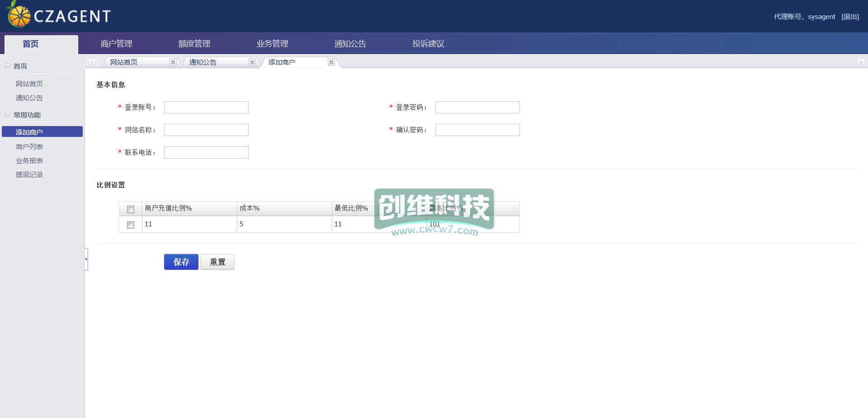Open 网站首页 in the sidebar
This screenshot has height=418, width=868.
pos(29,84)
